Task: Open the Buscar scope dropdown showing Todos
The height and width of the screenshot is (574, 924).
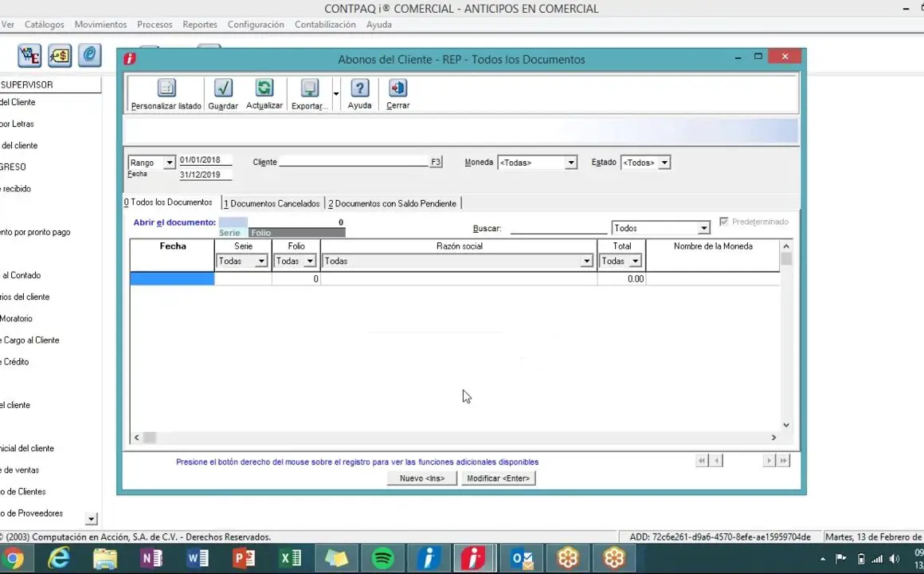Action: (703, 228)
